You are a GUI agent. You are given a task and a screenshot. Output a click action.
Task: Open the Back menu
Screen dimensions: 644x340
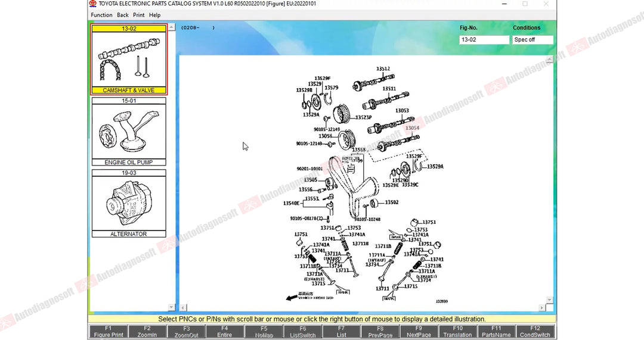click(122, 15)
